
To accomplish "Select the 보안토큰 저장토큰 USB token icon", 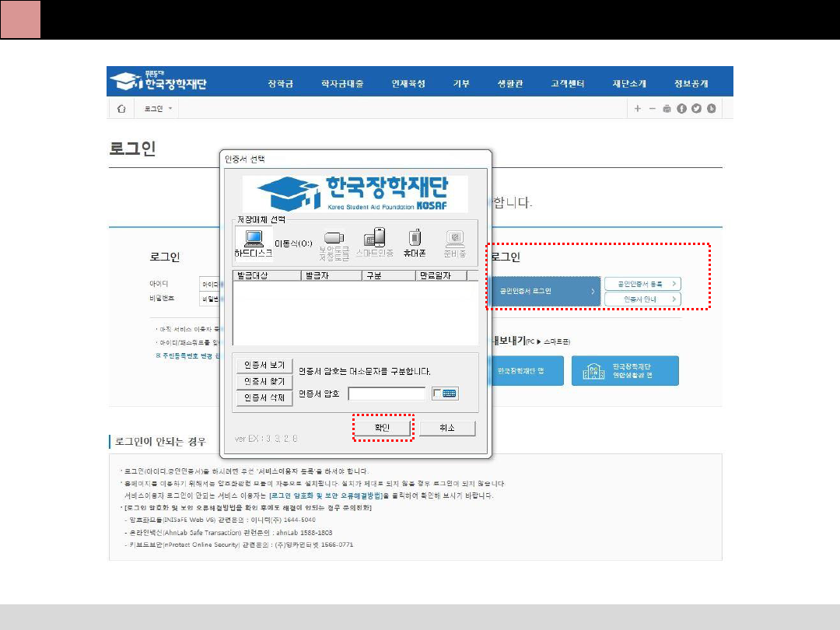I will click(334, 246).
